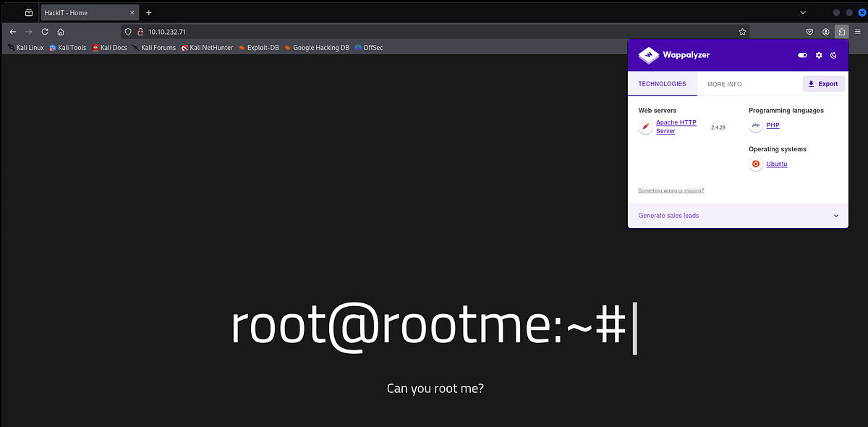Click the Ubuntu logo icon

(x=756, y=164)
